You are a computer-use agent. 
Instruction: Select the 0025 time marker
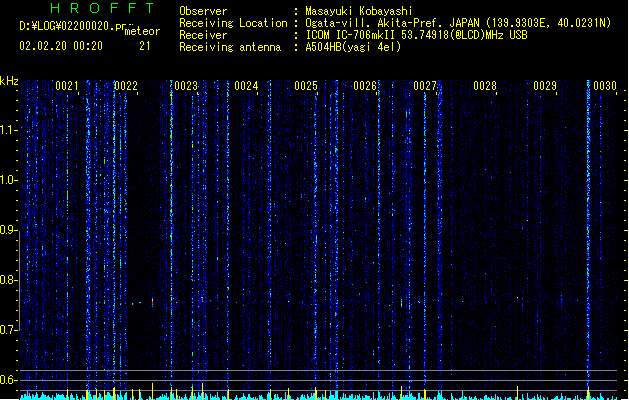(x=306, y=85)
